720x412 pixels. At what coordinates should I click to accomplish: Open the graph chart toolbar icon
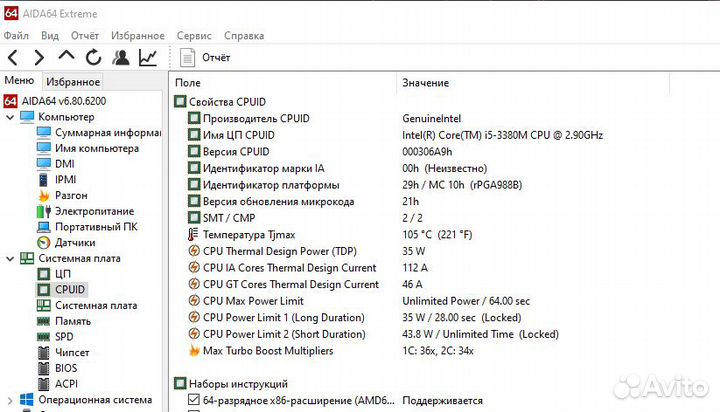pyautogui.click(x=148, y=57)
